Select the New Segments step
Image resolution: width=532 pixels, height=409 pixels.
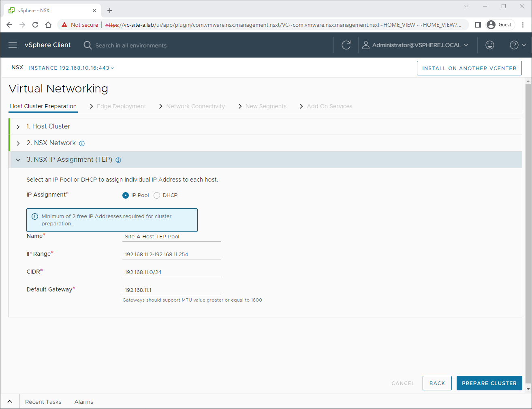tap(266, 106)
